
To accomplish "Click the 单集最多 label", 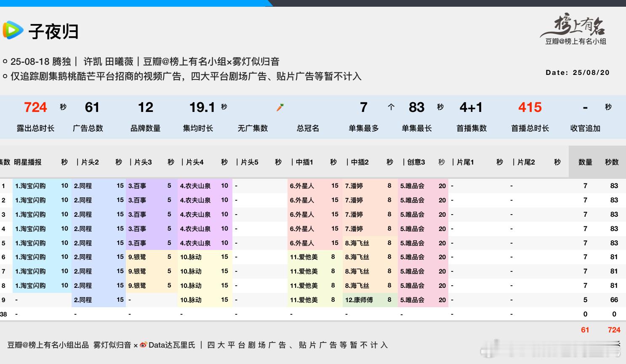I will (364, 128).
